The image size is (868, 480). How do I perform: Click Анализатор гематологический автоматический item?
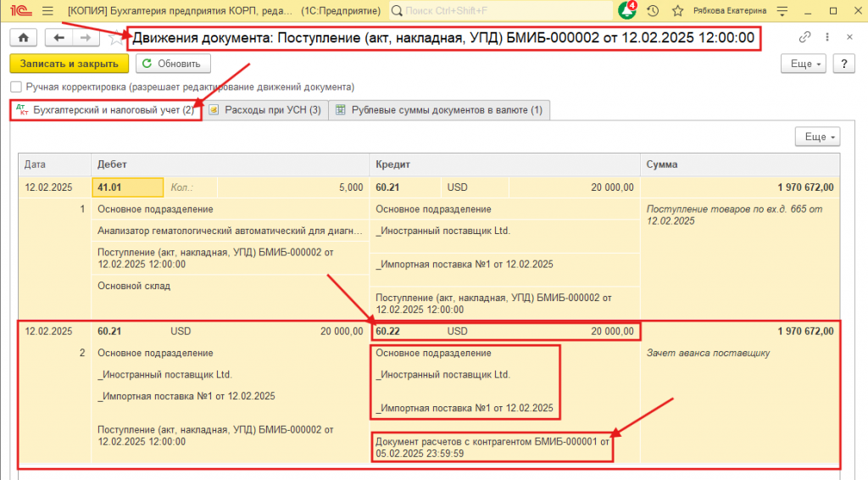[231, 231]
